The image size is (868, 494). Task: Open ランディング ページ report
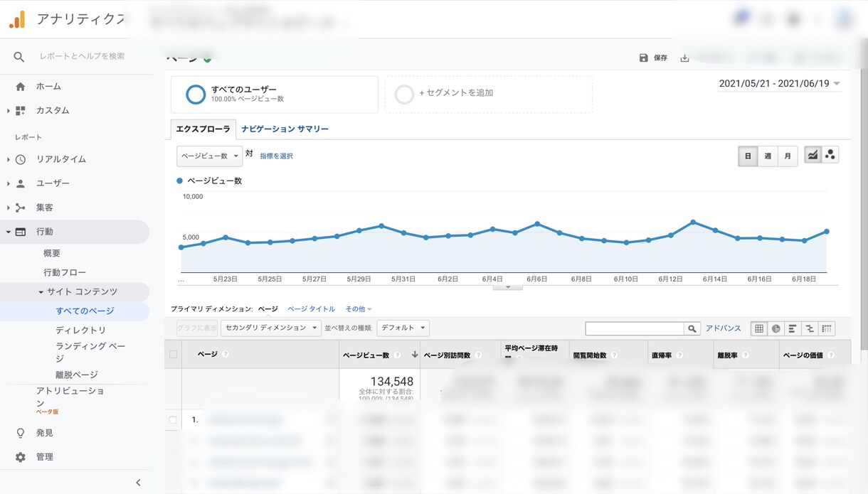pyautogui.click(x=90, y=353)
